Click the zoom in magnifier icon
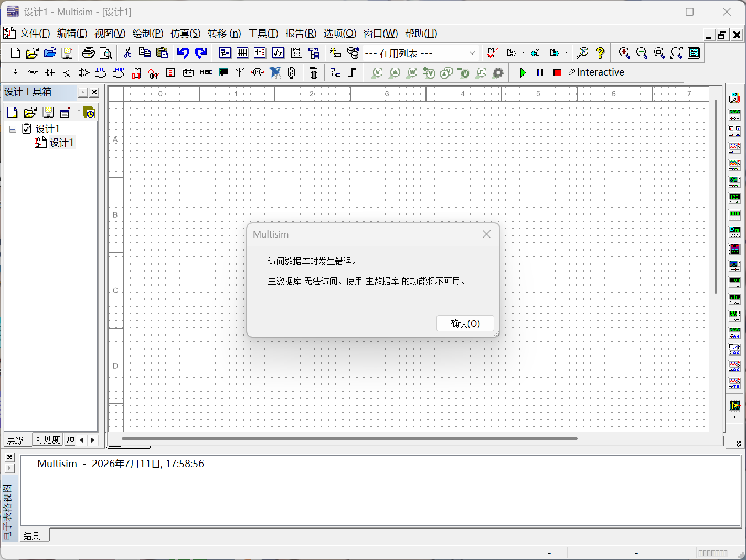The width and height of the screenshot is (746, 560). click(x=624, y=52)
